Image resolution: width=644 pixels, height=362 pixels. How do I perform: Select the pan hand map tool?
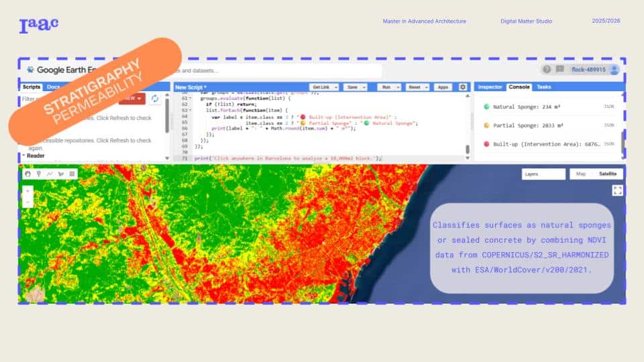pos(28,174)
